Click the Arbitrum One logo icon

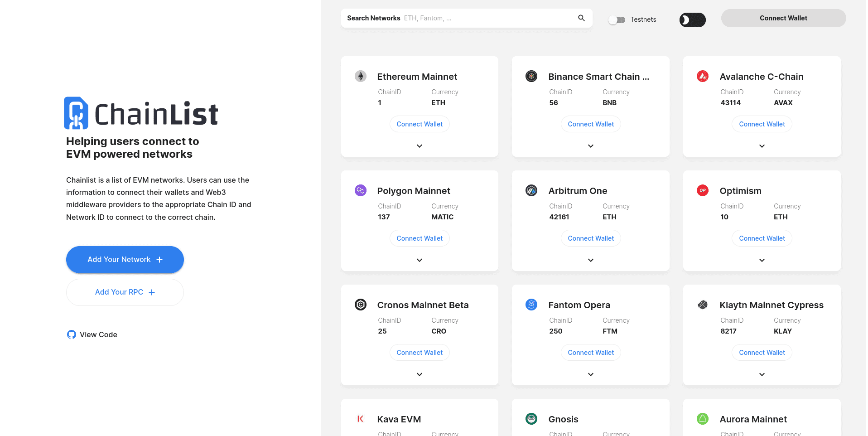point(531,190)
